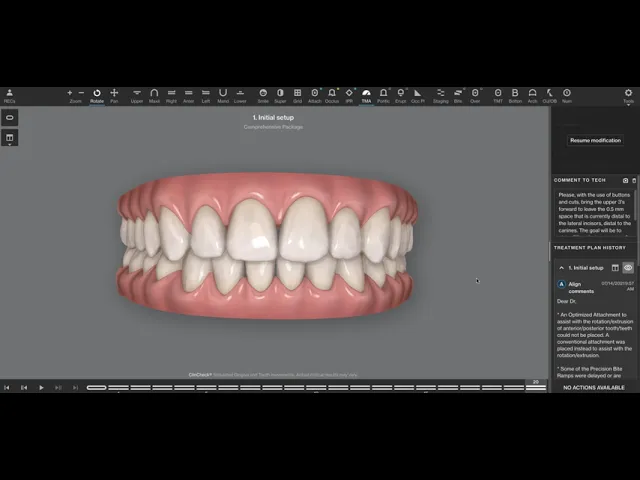Collapse the 1. Initial setup history entry
Screen dimensions: 640x480
[x=562, y=268]
